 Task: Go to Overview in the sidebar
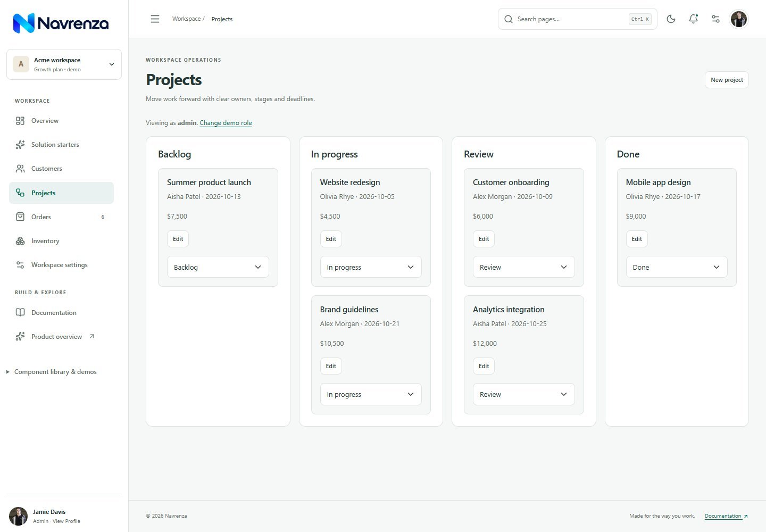61,121
